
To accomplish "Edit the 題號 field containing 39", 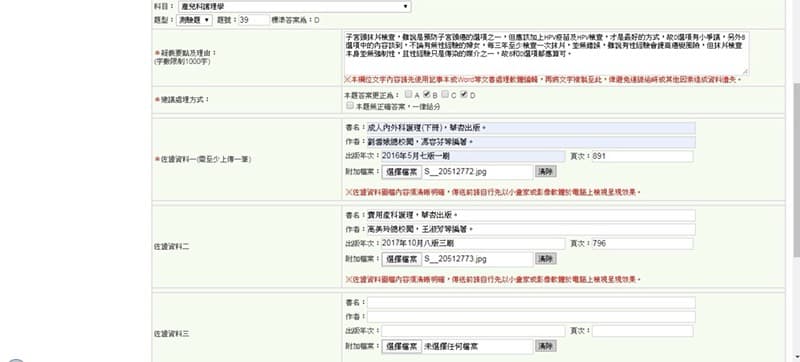I will coord(254,20).
